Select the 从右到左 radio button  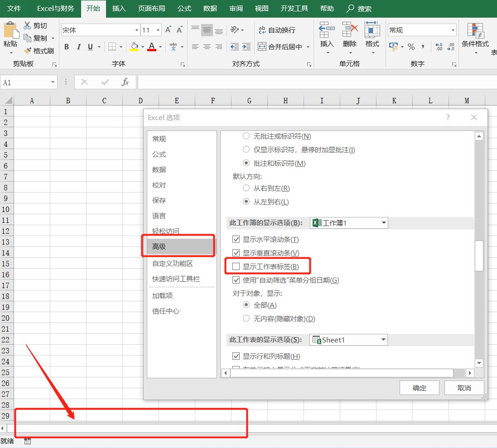246,188
